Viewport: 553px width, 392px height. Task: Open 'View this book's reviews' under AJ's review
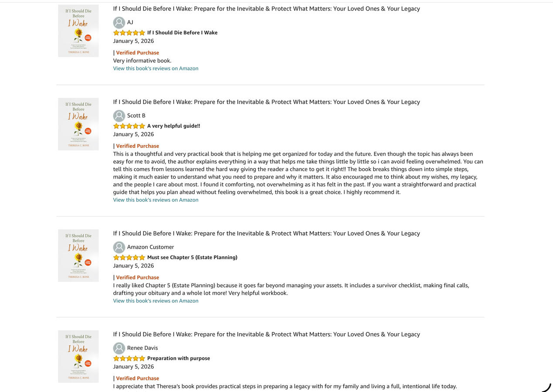(155, 68)
